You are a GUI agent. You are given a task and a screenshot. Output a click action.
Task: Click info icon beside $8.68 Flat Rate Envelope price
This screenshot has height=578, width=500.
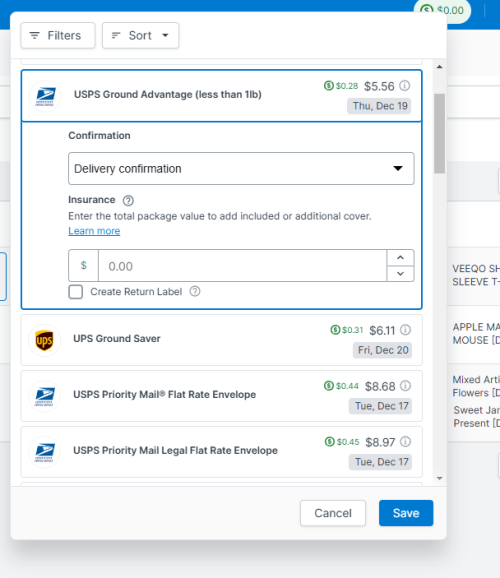pos(405,386)
